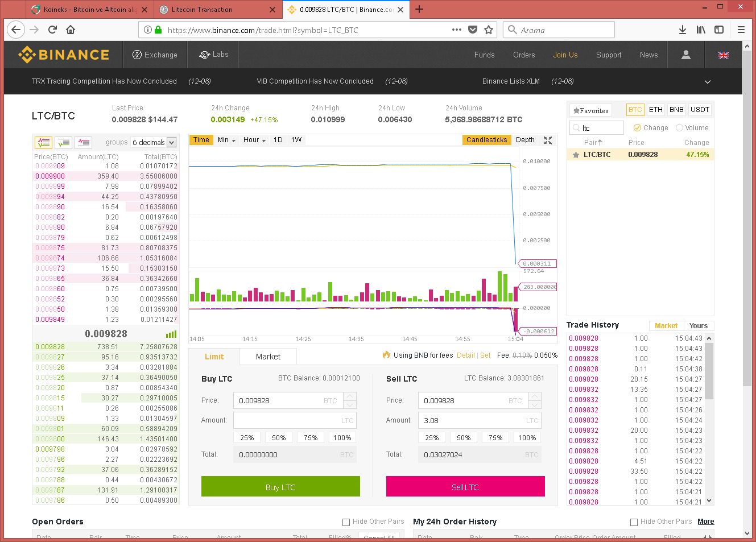Open the Pocket save icon

[x=473, y=30]
